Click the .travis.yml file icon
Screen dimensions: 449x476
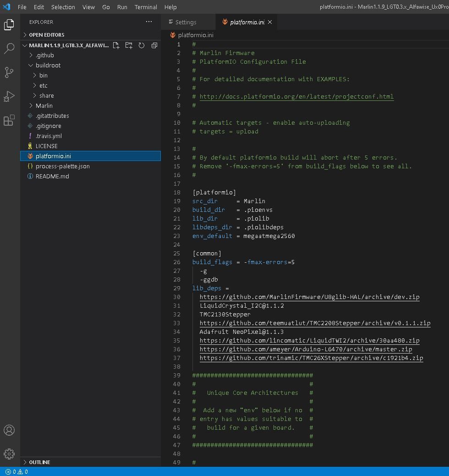coord(30,136)
